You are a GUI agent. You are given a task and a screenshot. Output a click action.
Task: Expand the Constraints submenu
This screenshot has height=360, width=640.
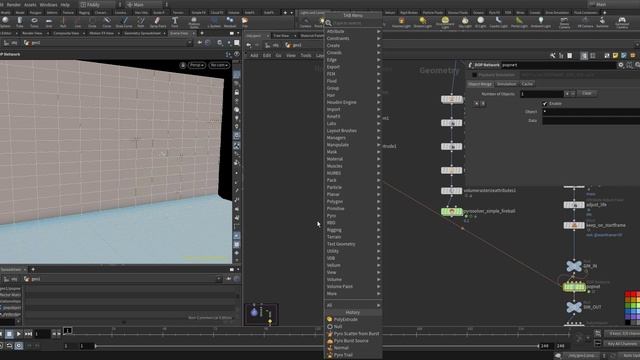tap(353, 38)
